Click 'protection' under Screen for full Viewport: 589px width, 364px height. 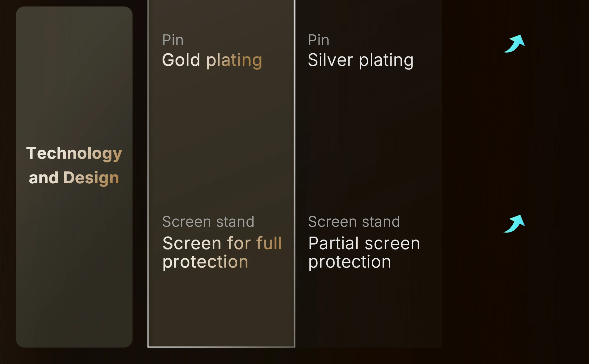(x=205, y=262)
